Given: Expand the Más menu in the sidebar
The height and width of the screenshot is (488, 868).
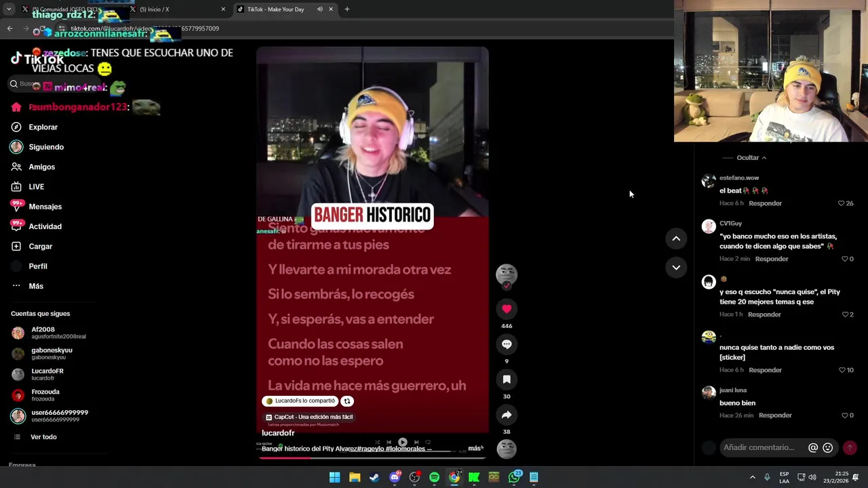Looking at the screenshot, I should tap(36, 286).
